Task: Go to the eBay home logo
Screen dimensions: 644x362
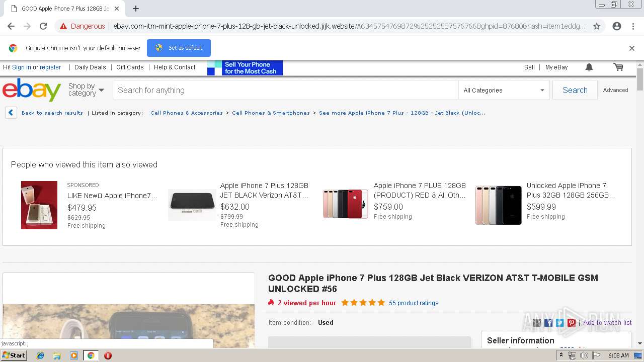Action: [x=32, y=90]
